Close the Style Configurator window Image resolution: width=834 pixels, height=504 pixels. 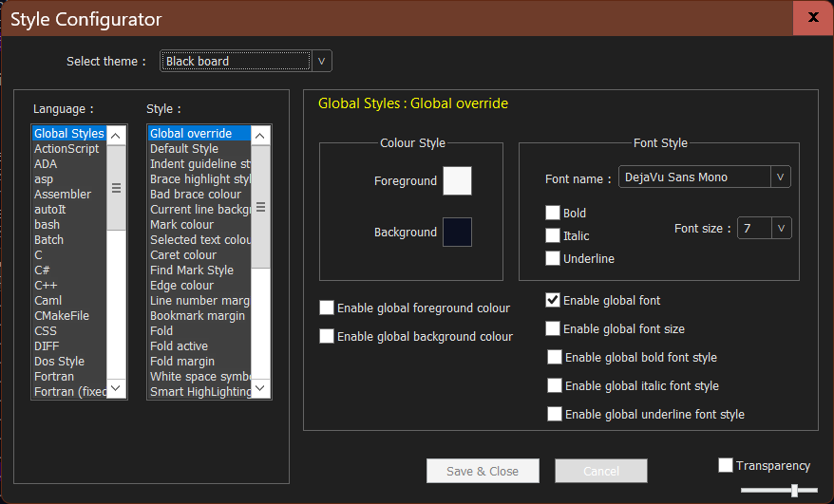coord(813,17)
